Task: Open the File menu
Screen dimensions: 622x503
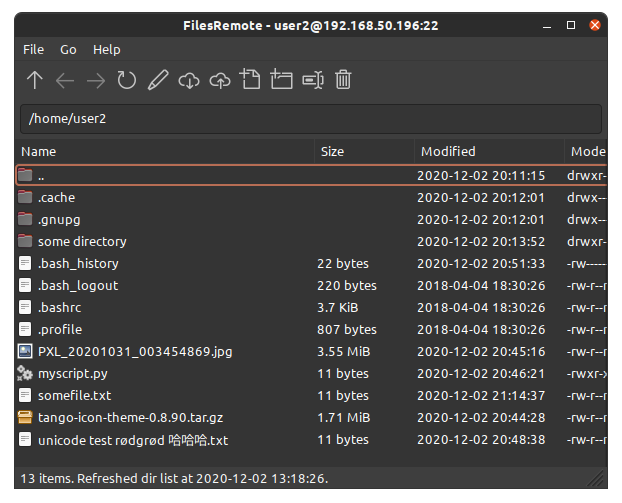Action: pyautogui.click(x=33, y=50)
